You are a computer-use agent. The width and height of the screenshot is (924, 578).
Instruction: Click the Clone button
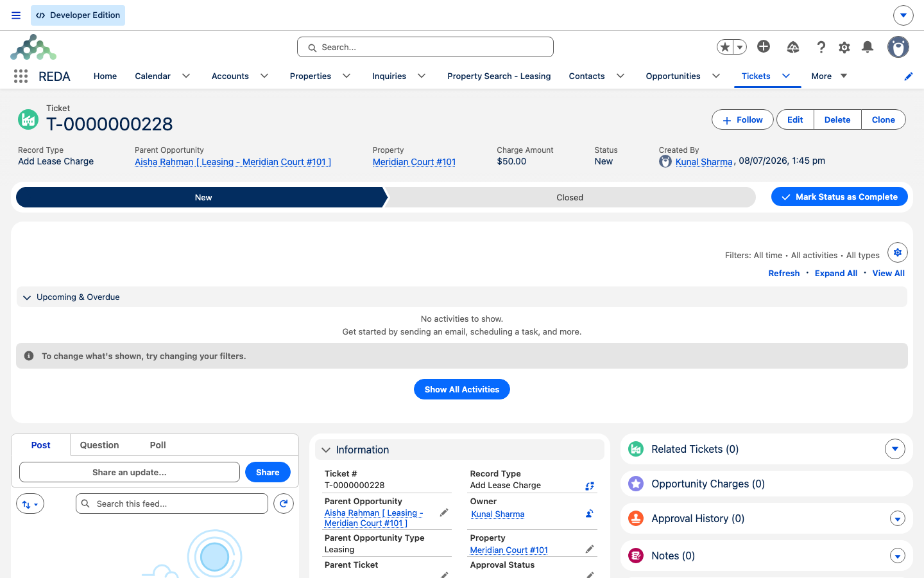(884, 119)
